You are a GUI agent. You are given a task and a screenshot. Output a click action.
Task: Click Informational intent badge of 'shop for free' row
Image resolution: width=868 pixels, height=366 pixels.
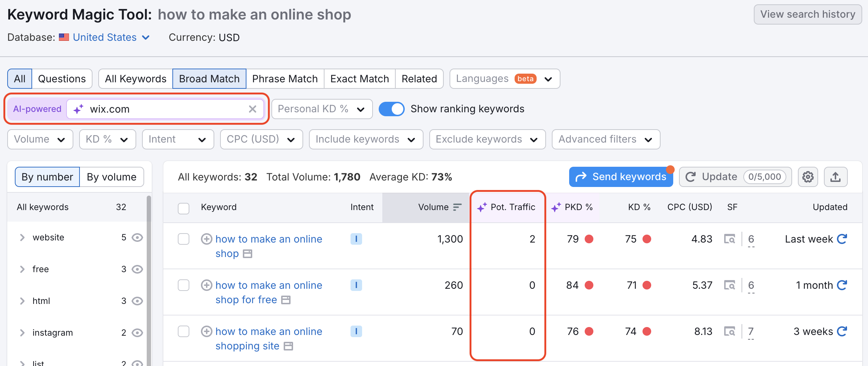click(x=356, y=285)
